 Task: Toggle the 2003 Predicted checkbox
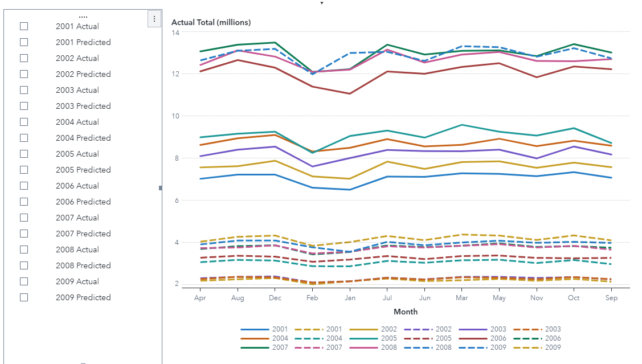coord(23,106)
